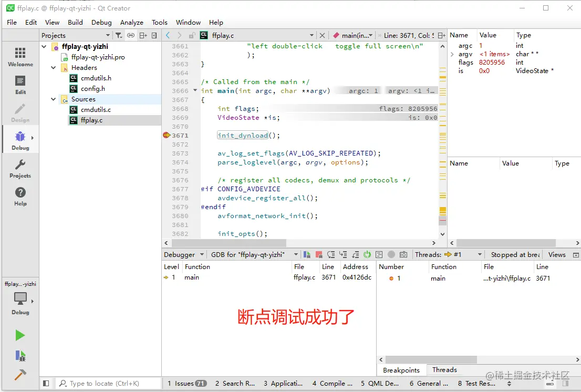
Task: Collapse the Headers folder
Action: (54, 68)
